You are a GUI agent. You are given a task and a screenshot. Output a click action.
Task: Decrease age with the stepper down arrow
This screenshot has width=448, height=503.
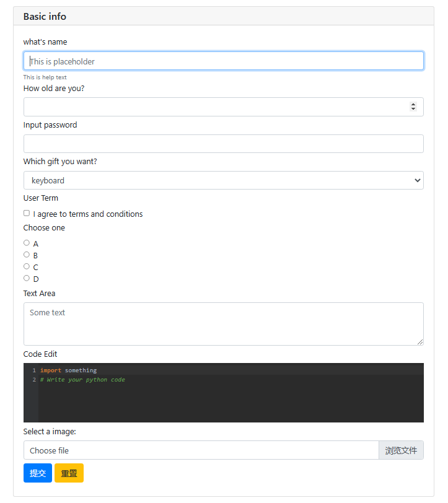click(x=413, y=109)
